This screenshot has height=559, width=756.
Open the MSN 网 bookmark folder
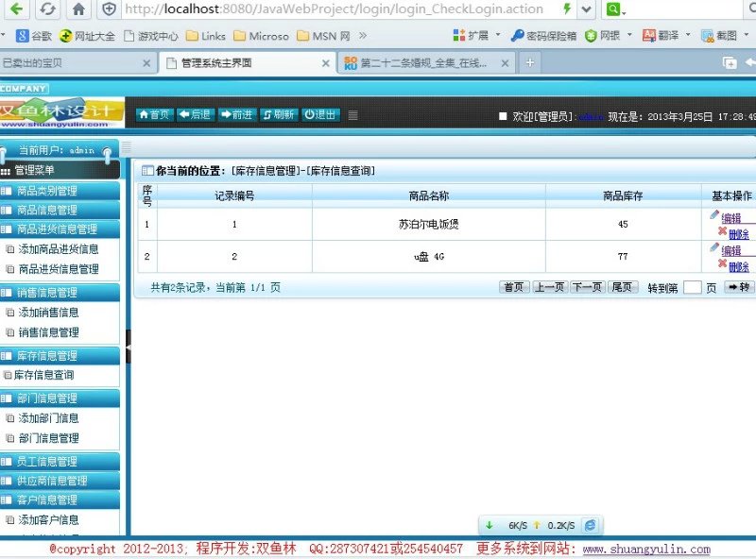coord(323,36)
